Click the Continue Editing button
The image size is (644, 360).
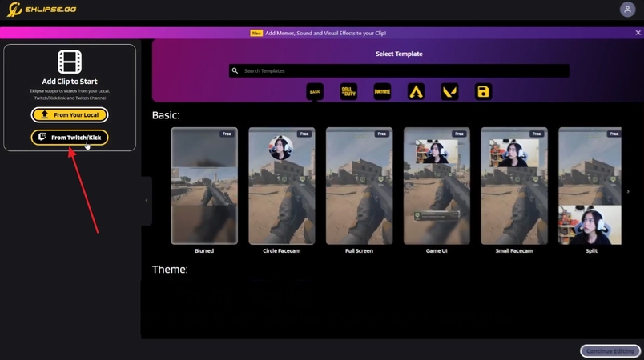coord(610,351)
